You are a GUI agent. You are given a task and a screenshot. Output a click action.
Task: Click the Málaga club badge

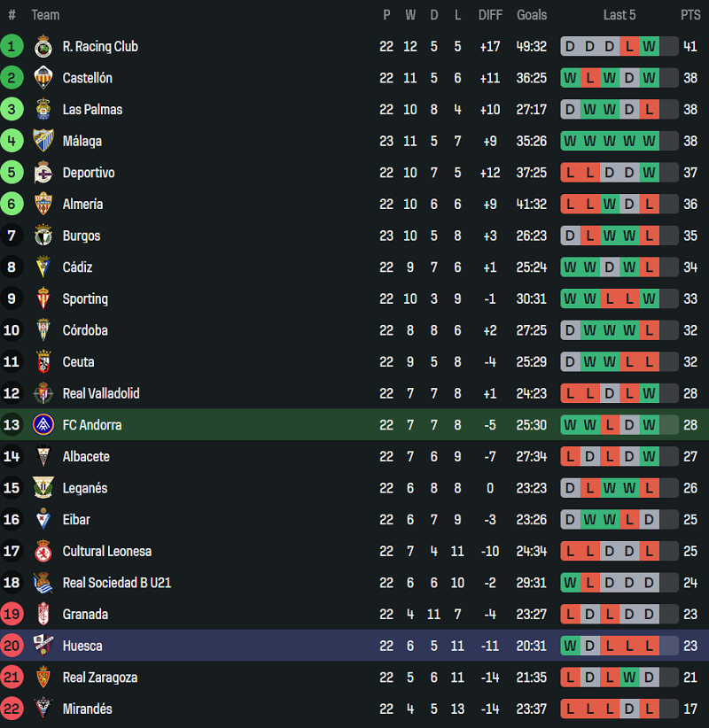click(x=43, y=141)
